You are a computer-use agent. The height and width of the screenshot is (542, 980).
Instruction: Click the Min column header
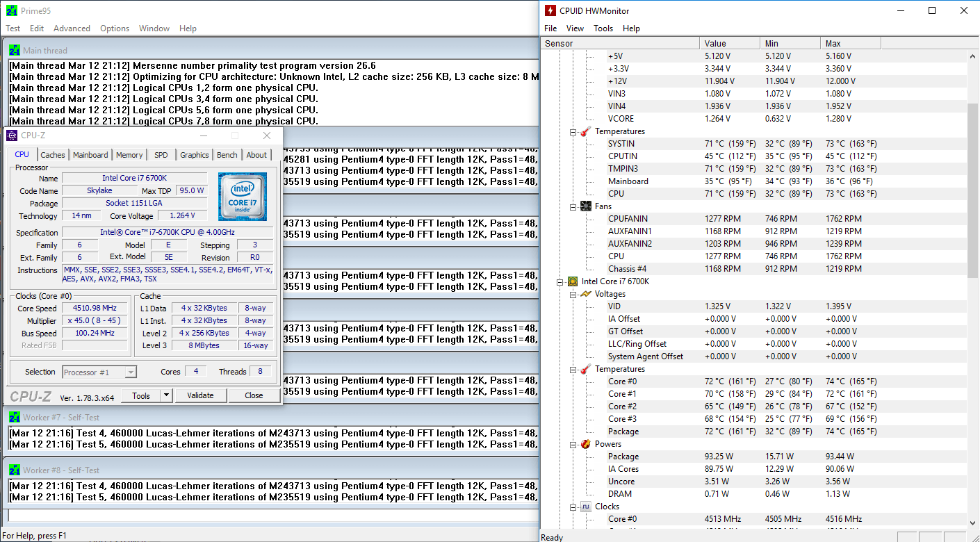(790, 43)
